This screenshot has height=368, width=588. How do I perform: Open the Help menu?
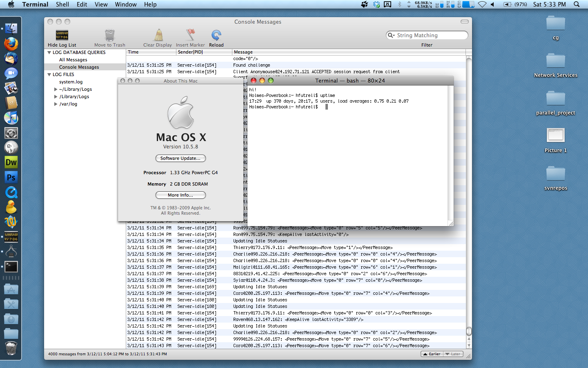[x=150, y=4]
